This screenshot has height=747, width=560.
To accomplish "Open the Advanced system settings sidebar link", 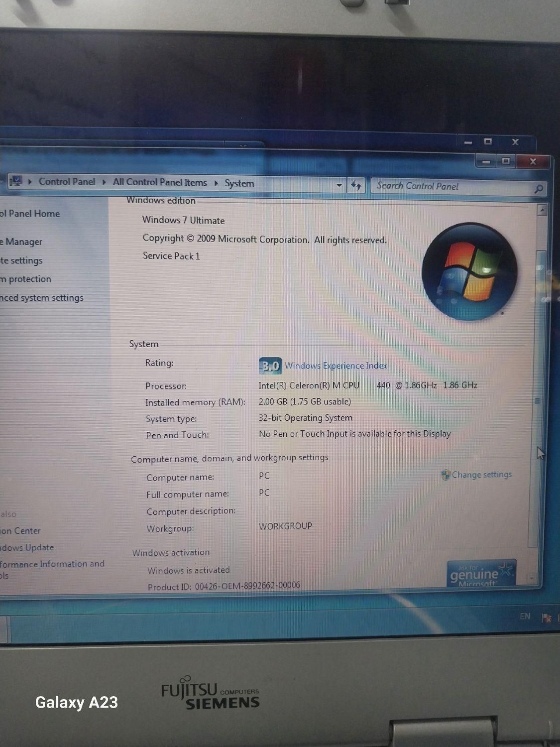I will pyautogui.click(x=42, y=298).
